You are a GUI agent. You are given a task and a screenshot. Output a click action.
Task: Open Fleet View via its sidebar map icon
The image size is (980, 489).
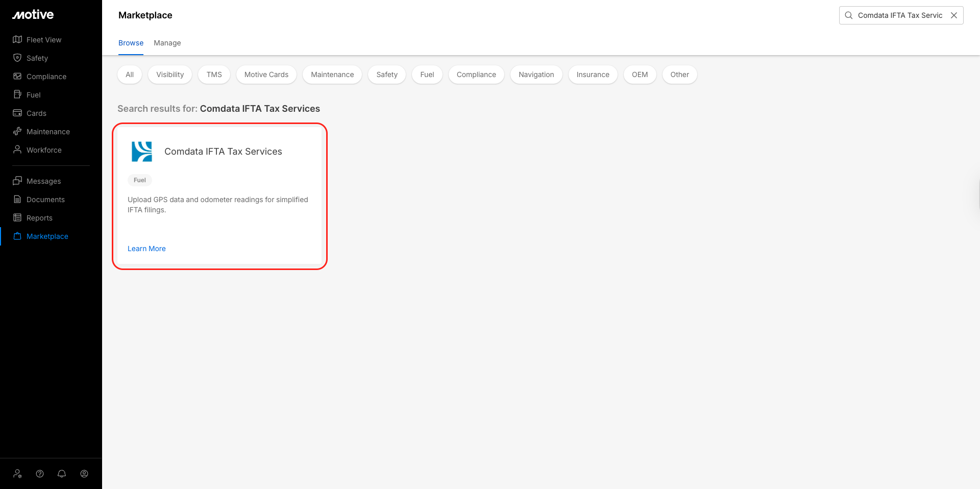coord(17,39)
